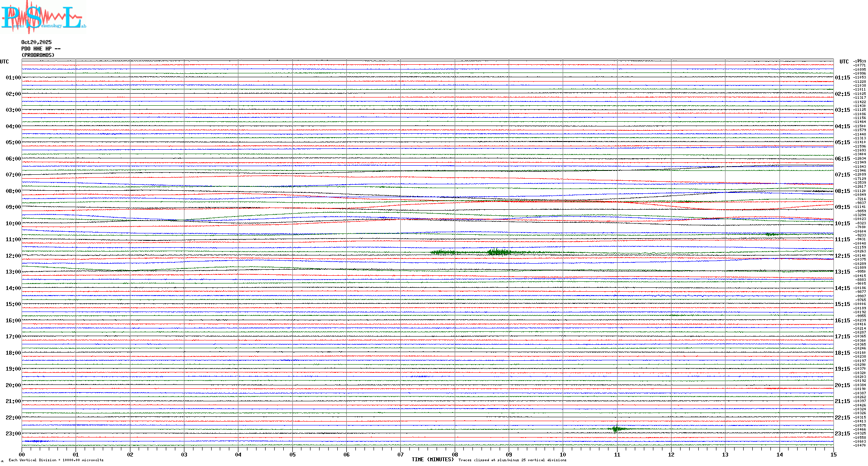Select the 12:00 hour label on left

click(13, 256)
